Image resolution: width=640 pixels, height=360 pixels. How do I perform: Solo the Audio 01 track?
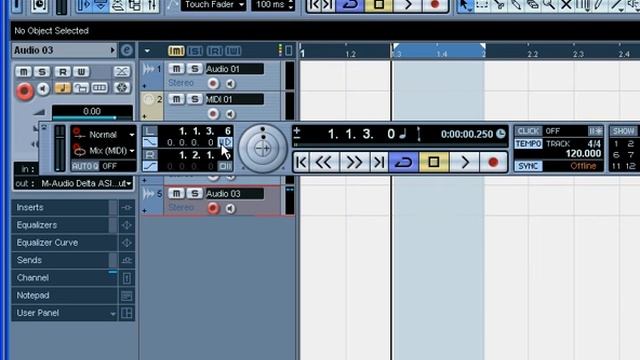(x=195, y=69)
